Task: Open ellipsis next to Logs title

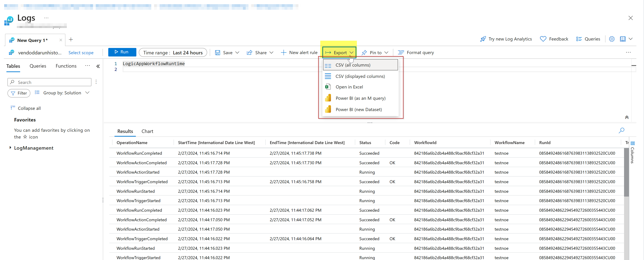Action: pyautogui.click(x=46, y=18)
